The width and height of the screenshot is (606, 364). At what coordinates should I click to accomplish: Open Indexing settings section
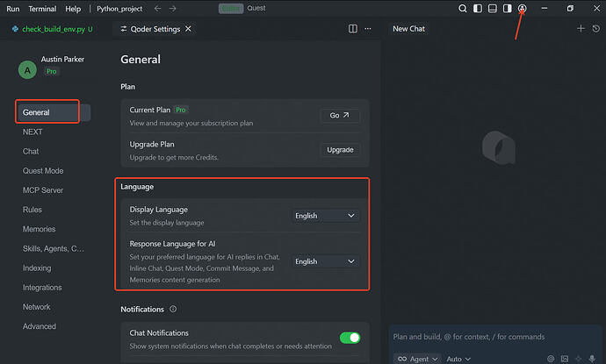click(37, 268)
